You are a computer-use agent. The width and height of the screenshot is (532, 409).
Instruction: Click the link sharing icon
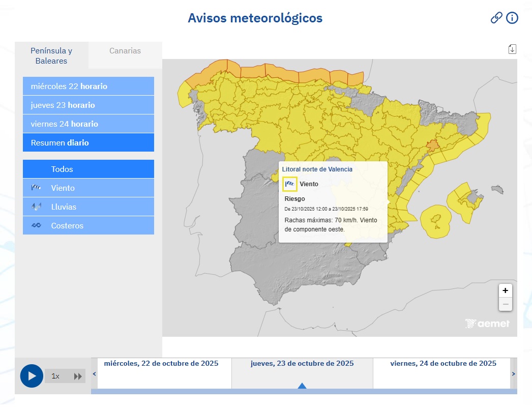point(495,17)
